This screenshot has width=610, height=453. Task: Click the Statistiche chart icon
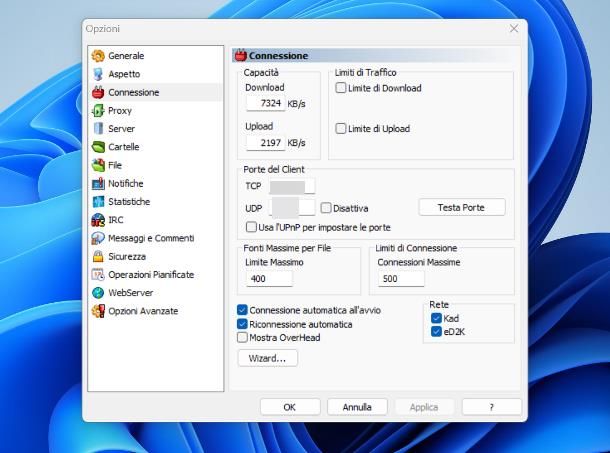click(98, 202)
